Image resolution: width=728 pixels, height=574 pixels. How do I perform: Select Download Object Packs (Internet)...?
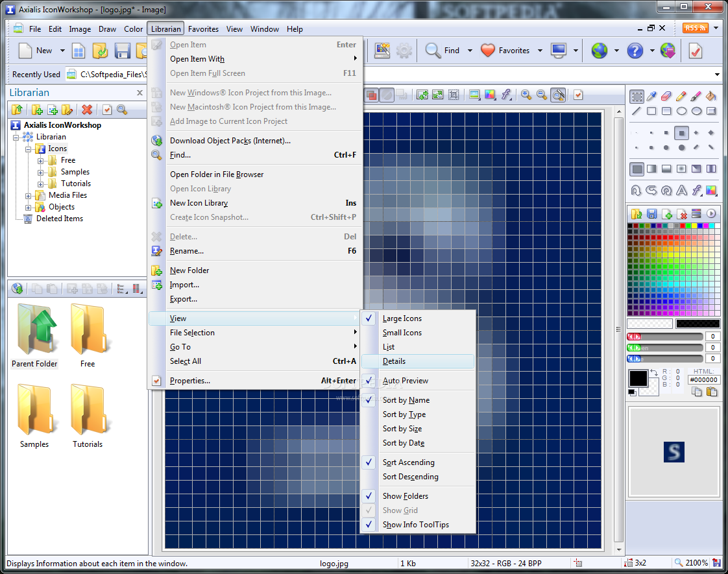[x=255, y=141]
